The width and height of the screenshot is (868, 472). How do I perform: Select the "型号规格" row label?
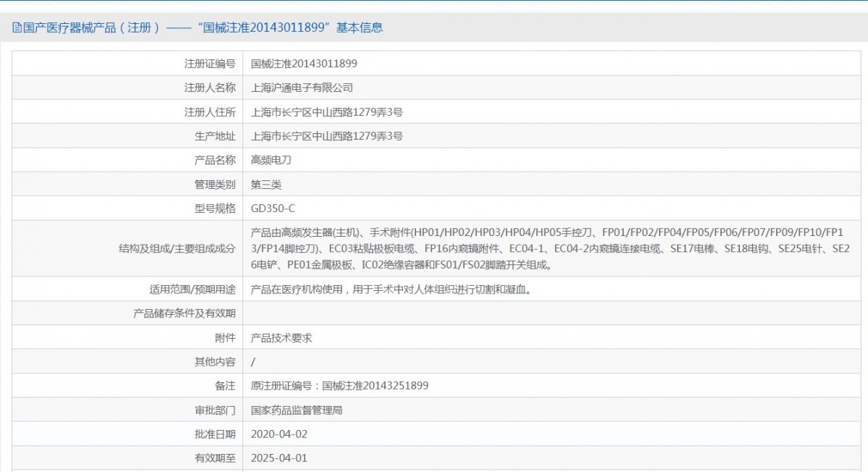coord(216,208)
